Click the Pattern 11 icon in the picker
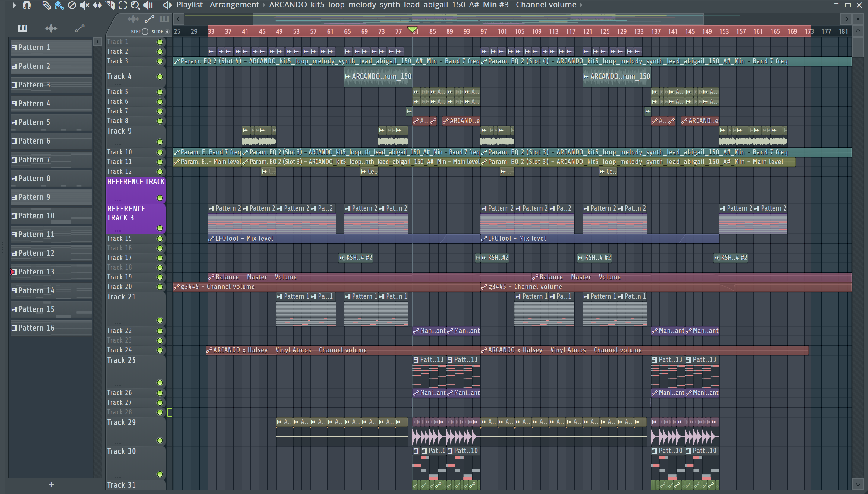Screen dimensions: 868x494 coord(14,235)
